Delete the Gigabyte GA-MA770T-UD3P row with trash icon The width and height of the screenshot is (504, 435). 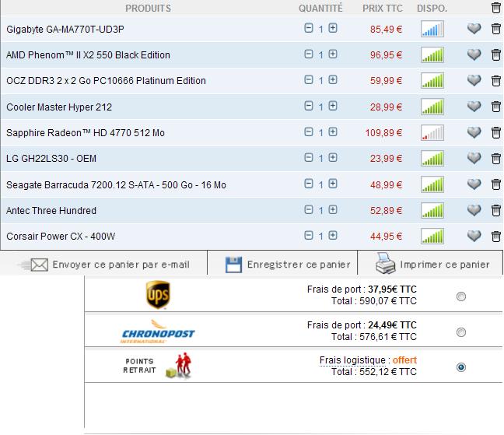tap(496, 29)
